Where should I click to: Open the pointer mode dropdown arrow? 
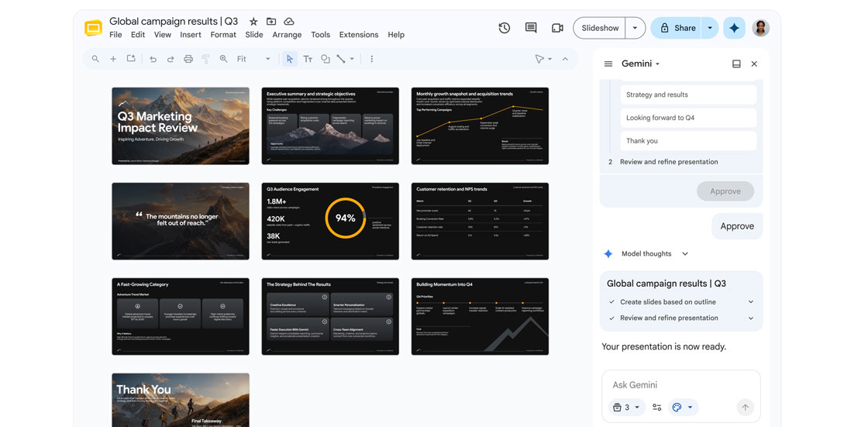click(549, 59)
